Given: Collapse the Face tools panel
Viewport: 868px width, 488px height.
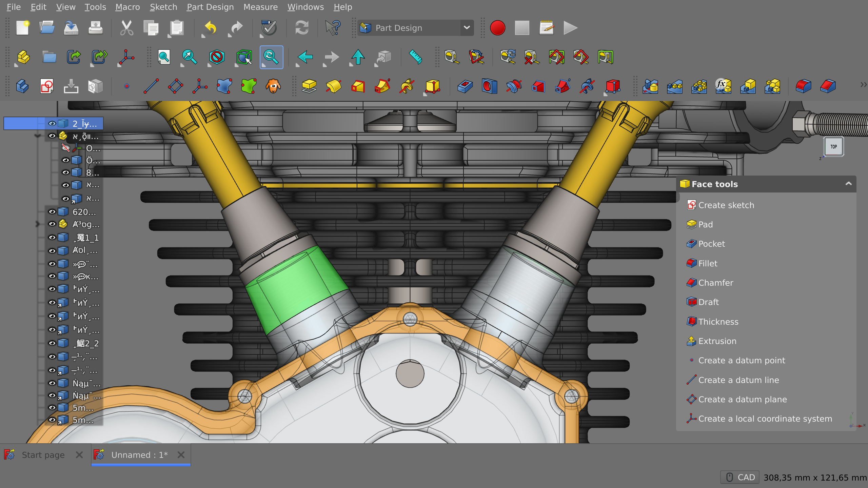Looking at the screenshot, I should 848,184.
